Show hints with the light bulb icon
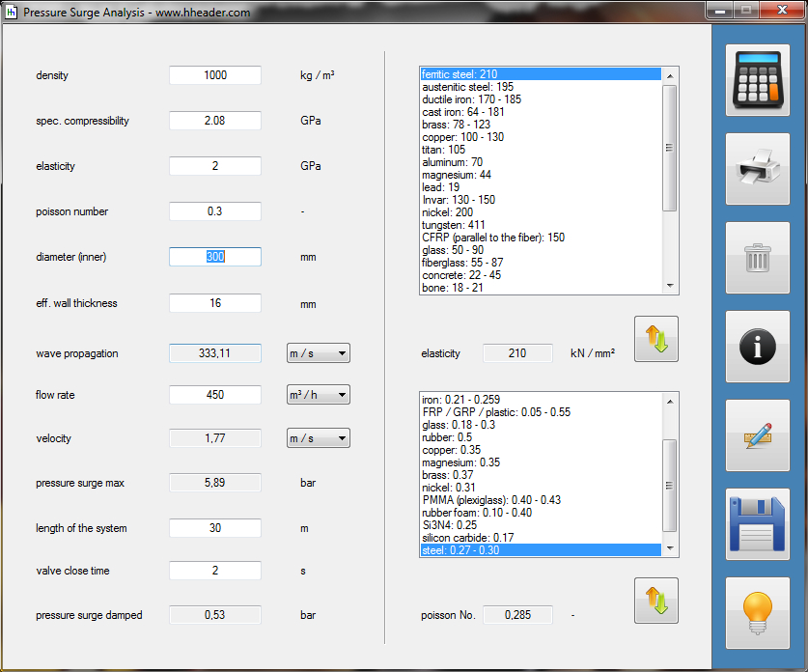Screen dimensions: 808x672 coord(758,613)
